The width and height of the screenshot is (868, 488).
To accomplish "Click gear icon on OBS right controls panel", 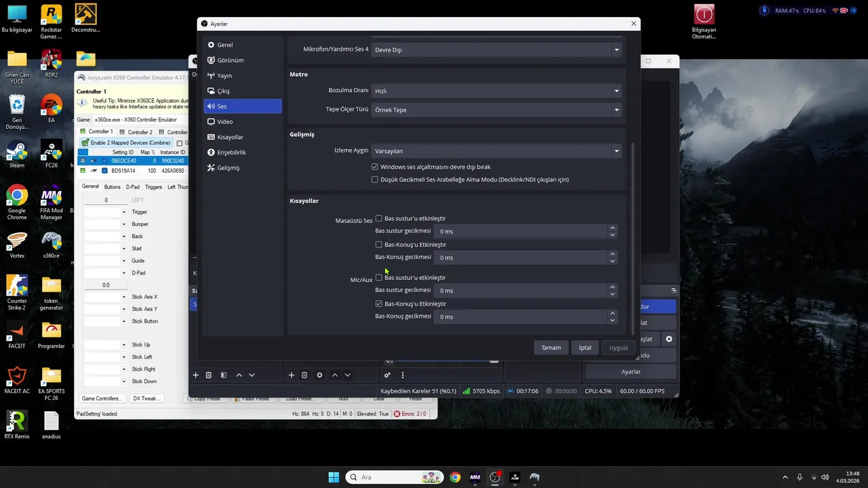I will click(669, 339).
